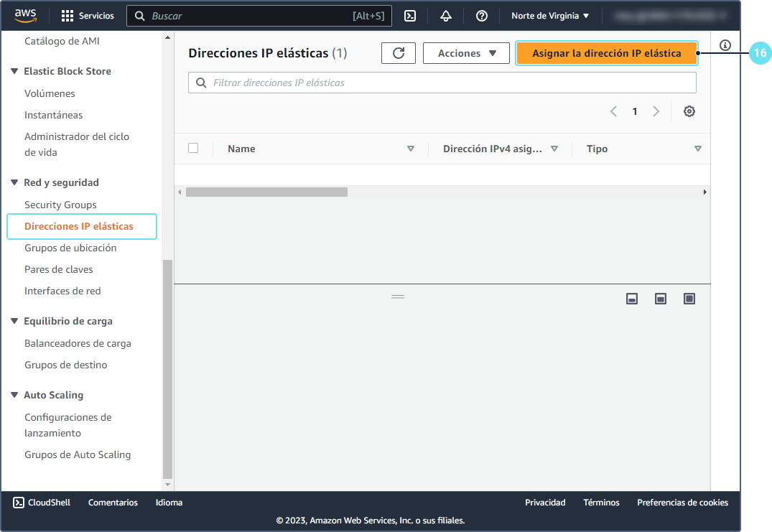Open the help question mark menu
The height and width of the screenshot is (532, 772).
[482, 16]
